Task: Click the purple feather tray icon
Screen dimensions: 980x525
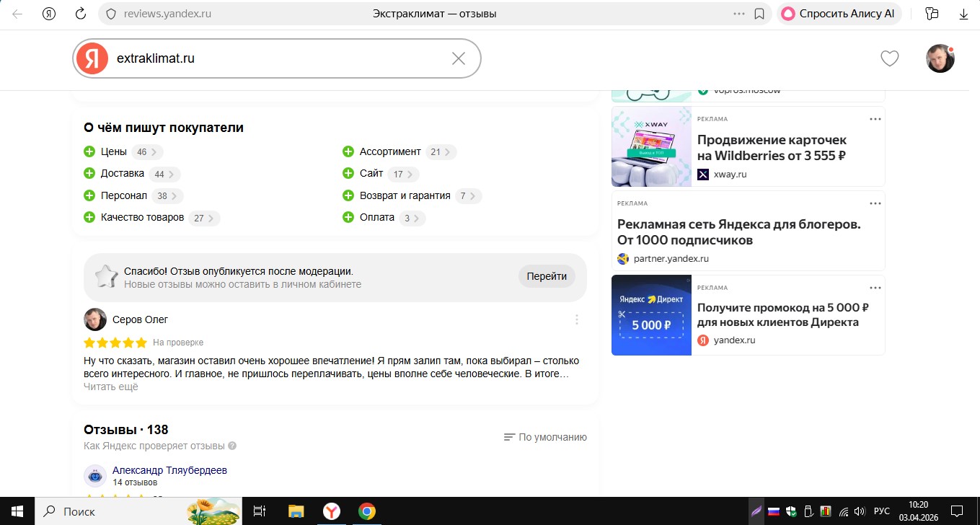Action: point(756,511)
